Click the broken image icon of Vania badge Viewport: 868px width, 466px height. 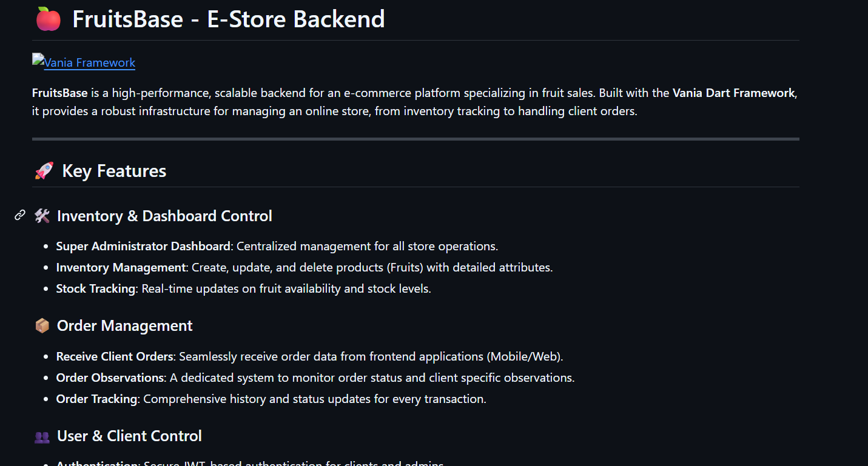pos(38,60)
